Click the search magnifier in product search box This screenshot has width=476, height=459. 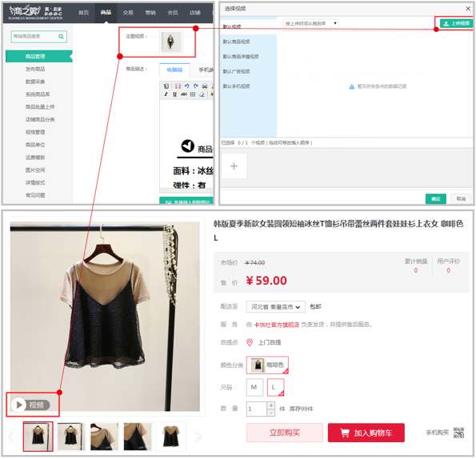click(x=61, y=37)
